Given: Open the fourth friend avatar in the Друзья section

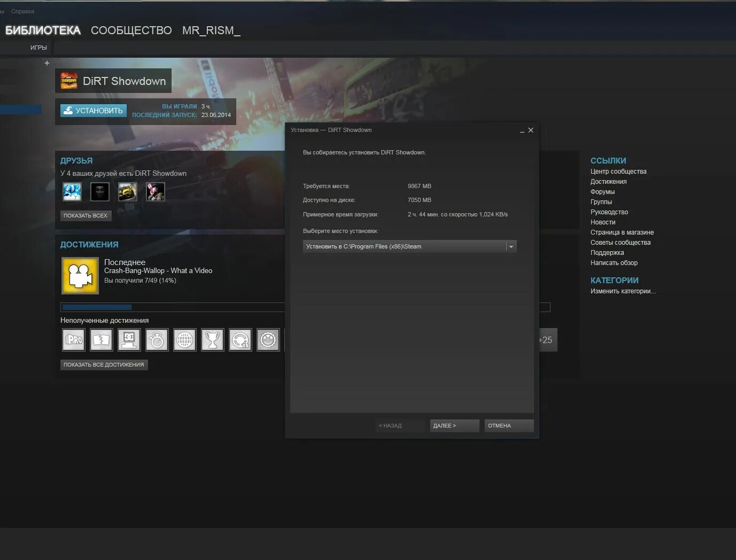Looking at the screenshot, I should [156, 192].
